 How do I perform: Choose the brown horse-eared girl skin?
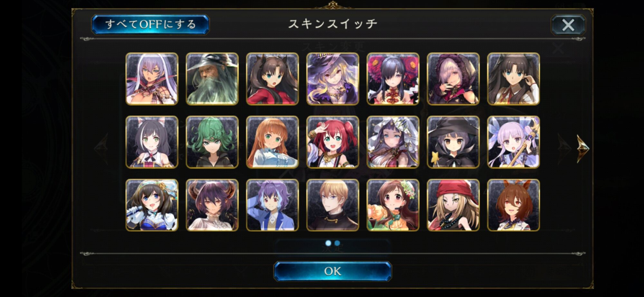click(513, 205)
